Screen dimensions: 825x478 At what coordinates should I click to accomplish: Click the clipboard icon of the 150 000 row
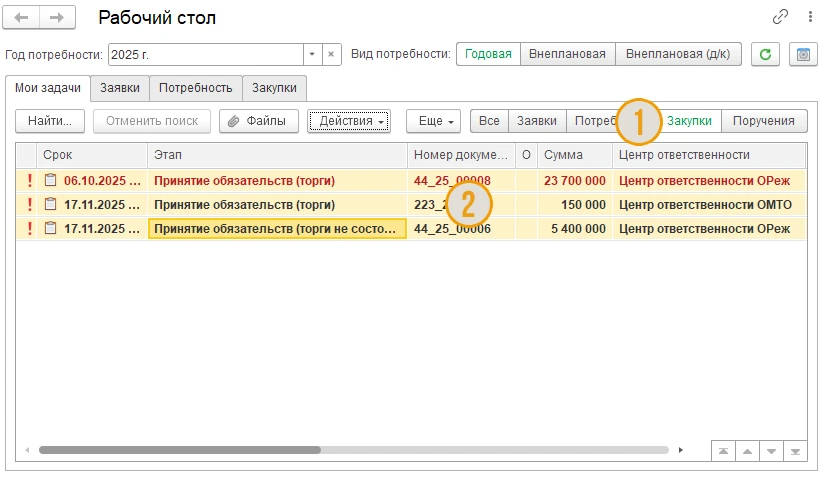tap(51, 204)
